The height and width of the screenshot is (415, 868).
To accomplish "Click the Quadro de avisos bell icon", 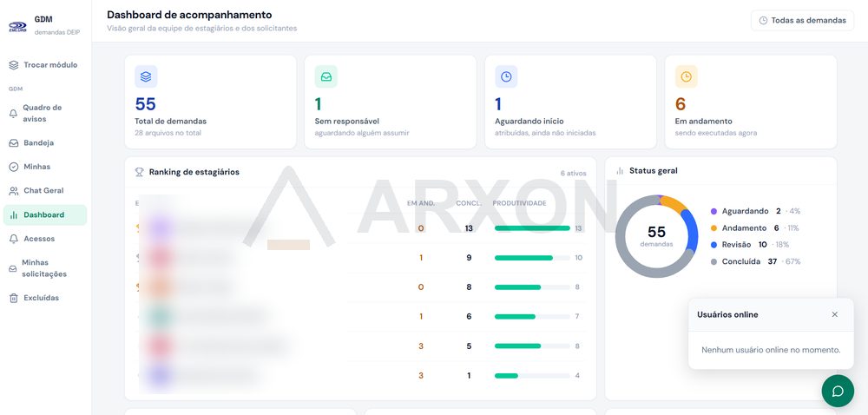I will coord(14,114).
